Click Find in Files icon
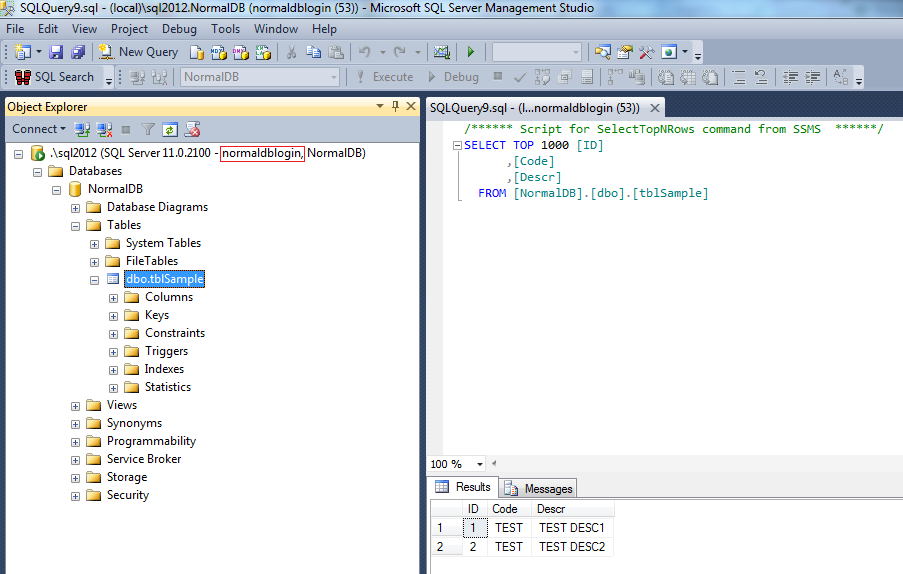903x574 pixels. (602, 52)
